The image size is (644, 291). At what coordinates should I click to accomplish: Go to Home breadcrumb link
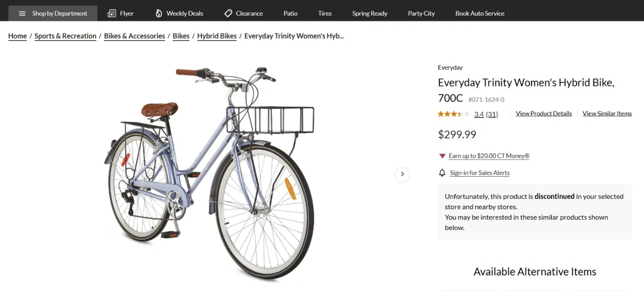pos(17,36)
